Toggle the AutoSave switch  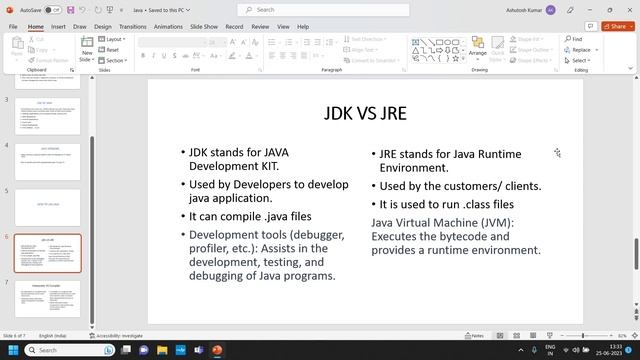pos(53,10)
